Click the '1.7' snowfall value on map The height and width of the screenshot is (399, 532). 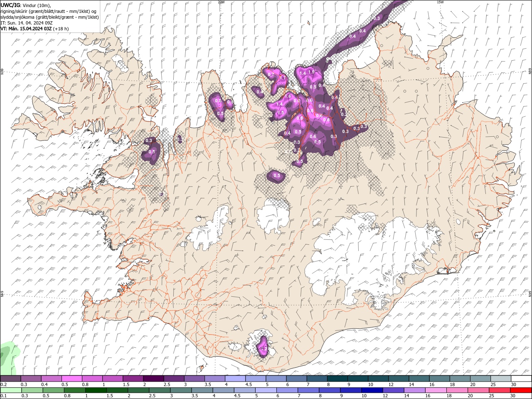click(283, 78)
